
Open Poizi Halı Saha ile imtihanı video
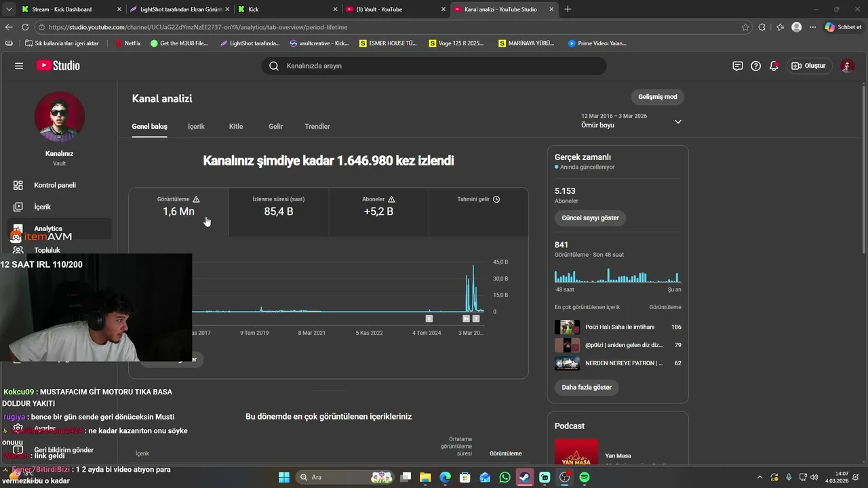coord(618,327)
